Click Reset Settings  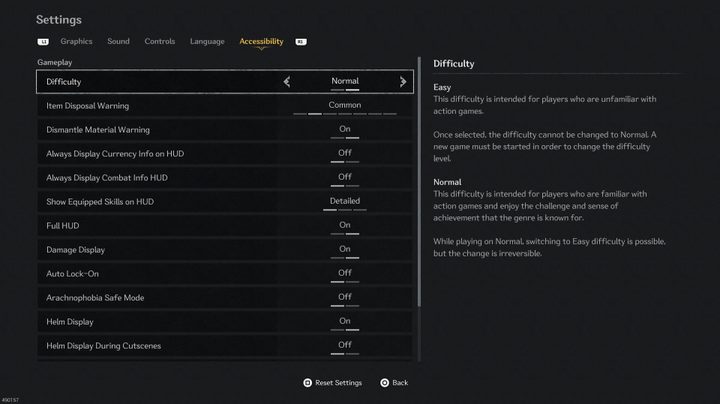point(338,383)
